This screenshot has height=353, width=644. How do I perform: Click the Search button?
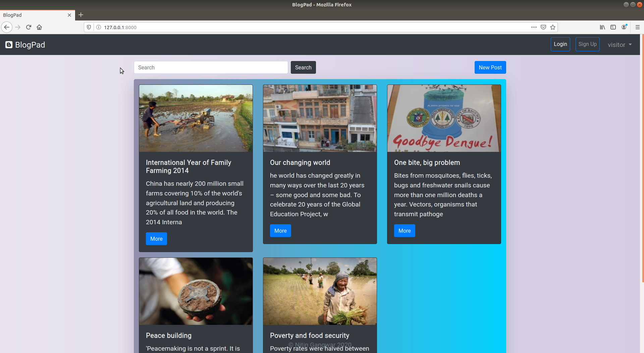point(303,67)
